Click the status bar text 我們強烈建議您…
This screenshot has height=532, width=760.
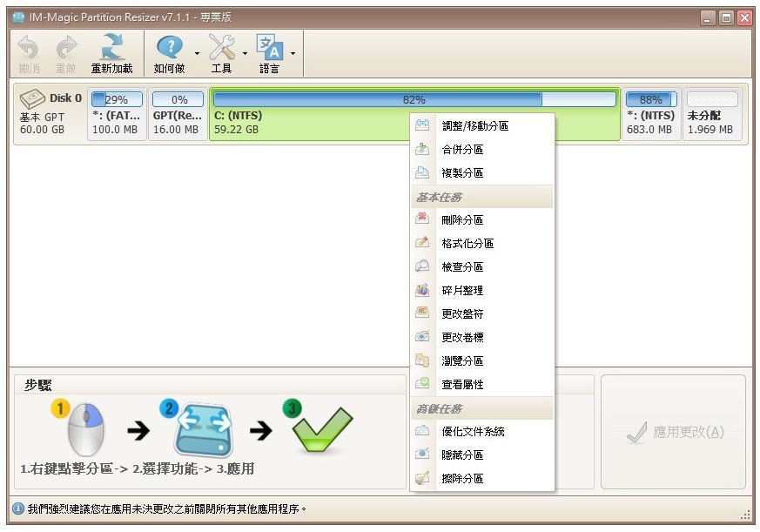[x=167, y=508]
